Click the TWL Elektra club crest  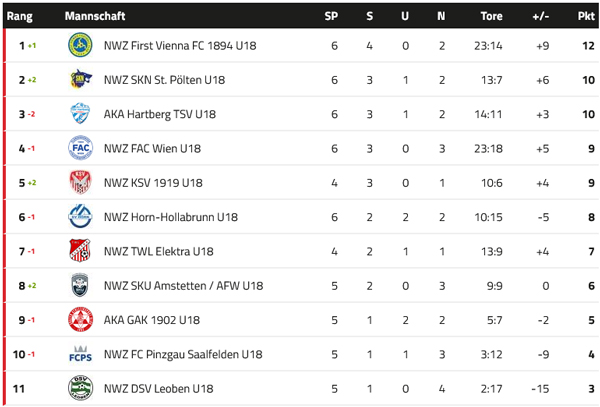80,251
